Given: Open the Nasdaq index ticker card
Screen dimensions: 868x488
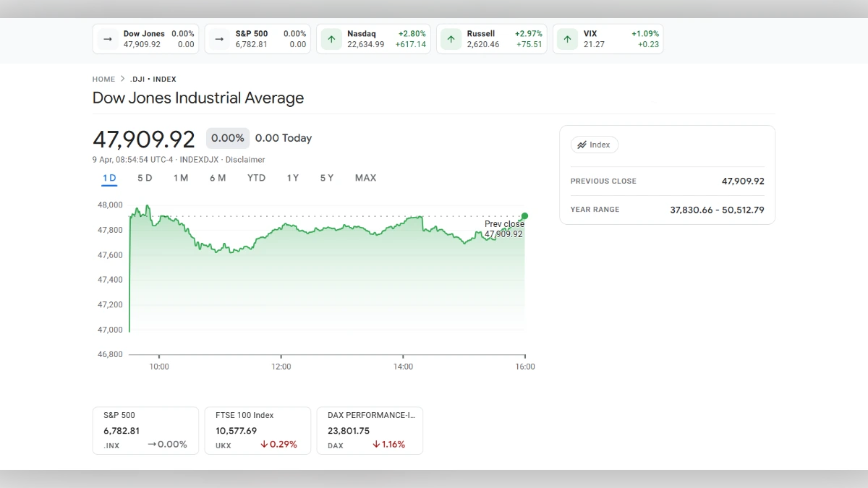Looking at the screenshot, I should coord(373,39).
